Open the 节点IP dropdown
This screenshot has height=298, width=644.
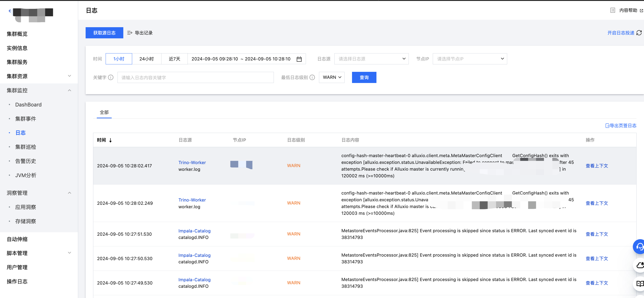[x=470, y=59]
